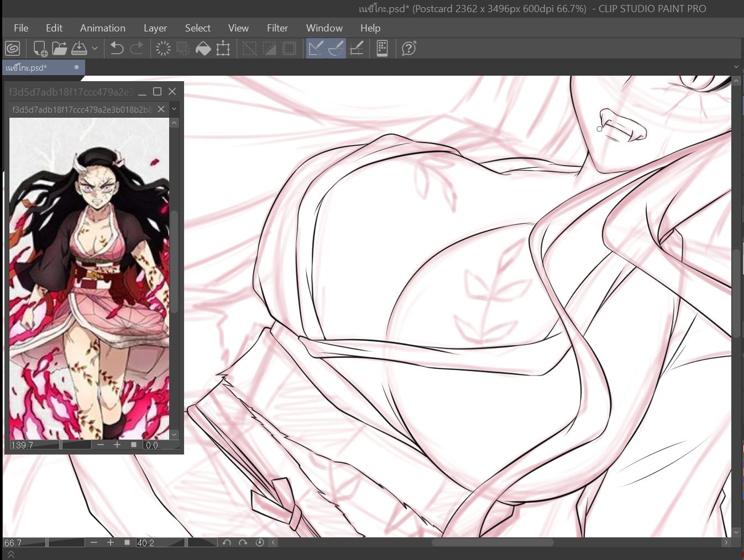Open the File menu

pyautogui.click(x=21, y=28)
